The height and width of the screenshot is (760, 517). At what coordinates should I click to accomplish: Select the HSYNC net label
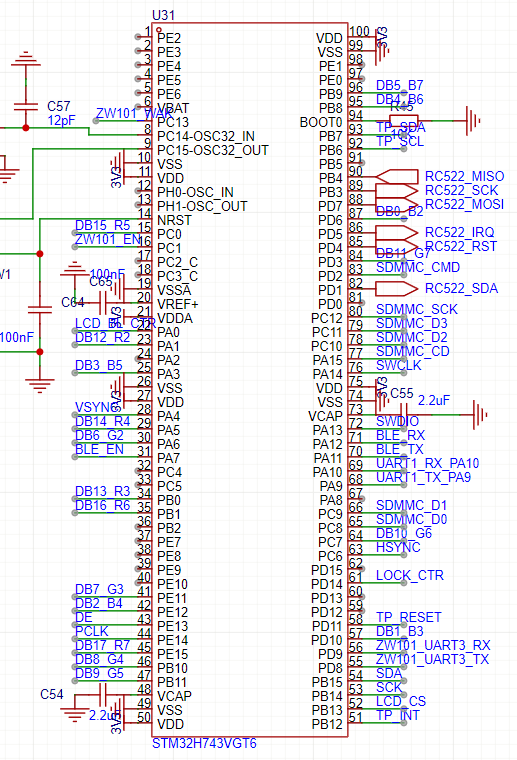coord(398,548)
